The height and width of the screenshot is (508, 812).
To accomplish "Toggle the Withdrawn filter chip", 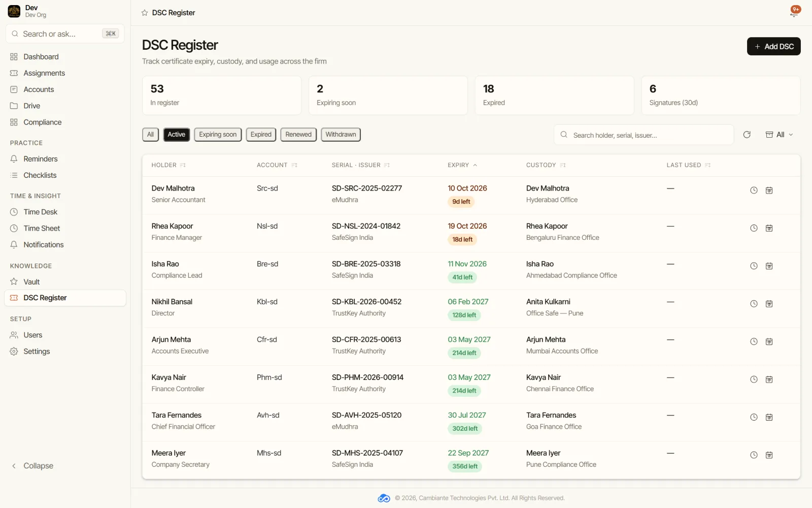I will click(341, 135).
